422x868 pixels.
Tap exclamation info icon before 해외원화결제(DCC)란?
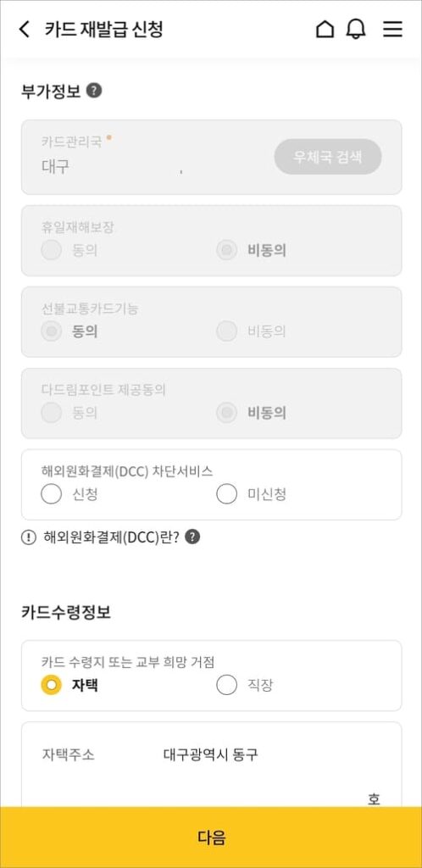(x=28, y=537)
